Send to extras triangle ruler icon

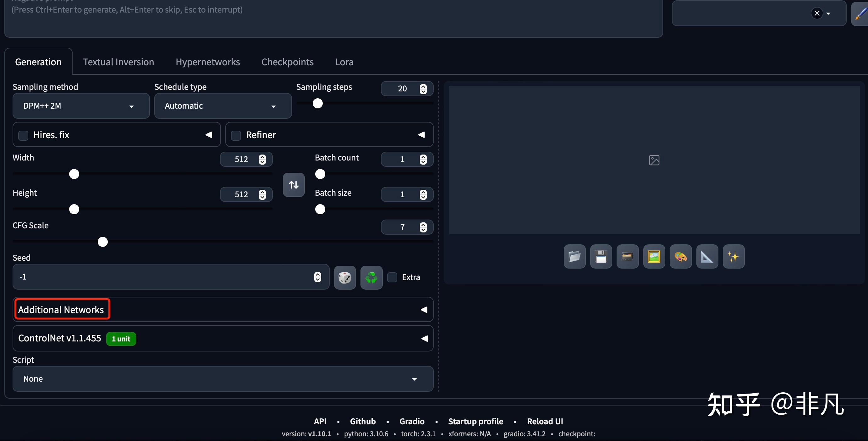pyautogui.click(x=707, y=257)
